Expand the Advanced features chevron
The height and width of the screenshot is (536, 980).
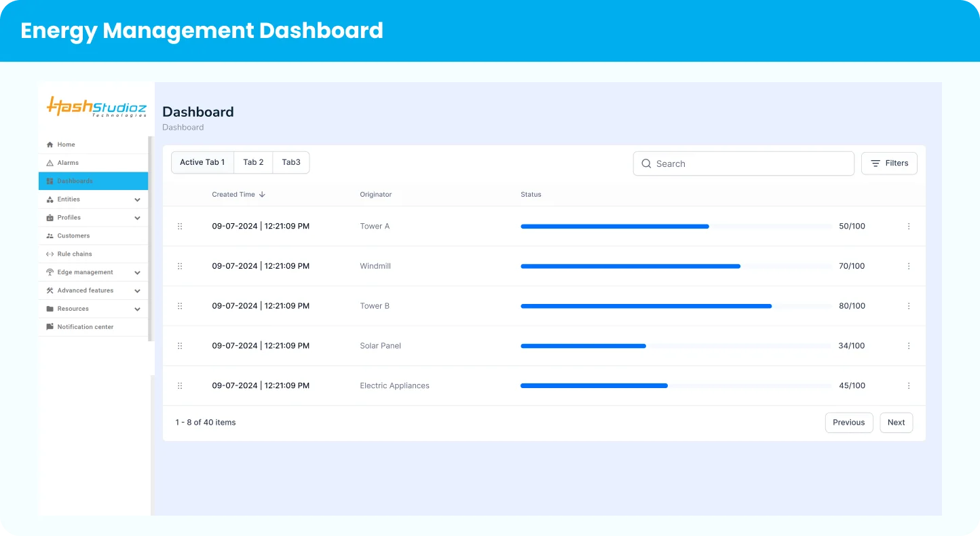tap(137, 290)
